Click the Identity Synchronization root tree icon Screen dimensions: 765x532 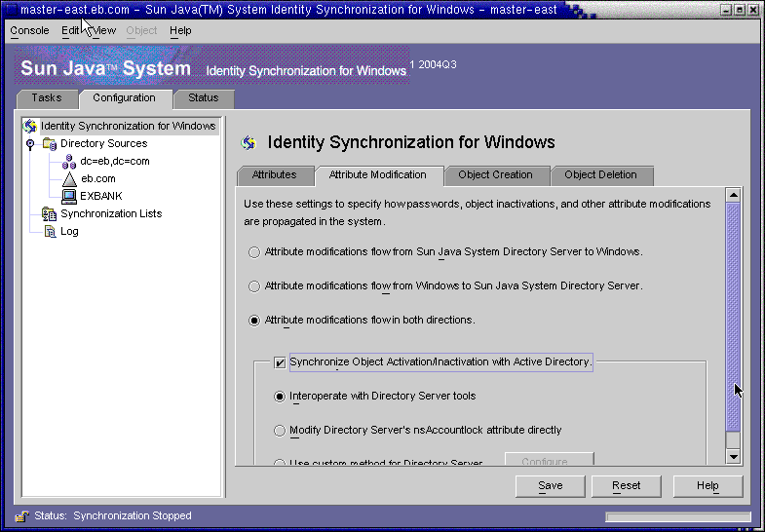tap(30, 127)
